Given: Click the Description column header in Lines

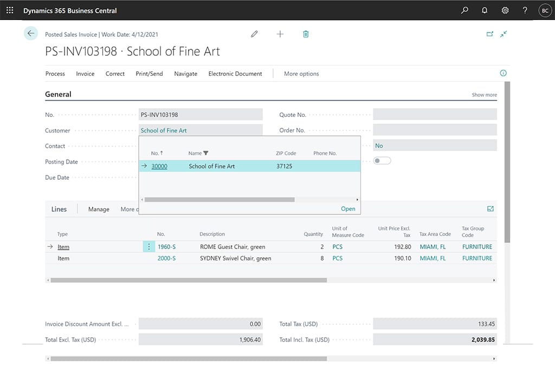Looking at the screenshot, I should click(212, 234).
